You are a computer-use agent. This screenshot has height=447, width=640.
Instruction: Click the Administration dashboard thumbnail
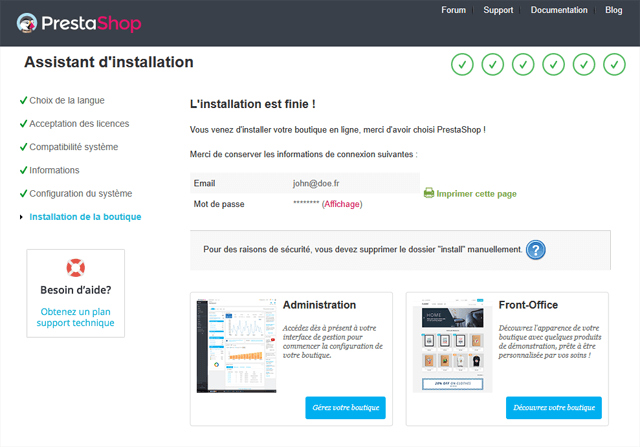click(236, 345)
